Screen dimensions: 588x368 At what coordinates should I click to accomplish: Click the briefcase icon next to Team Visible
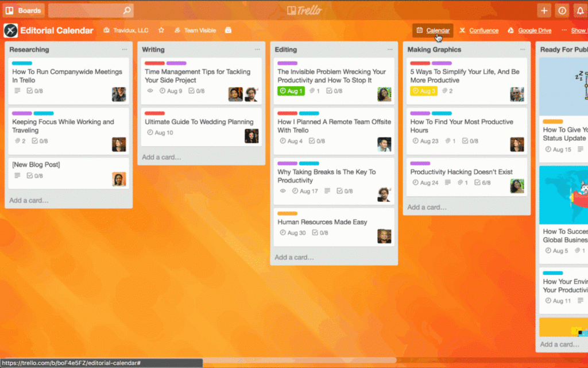point(228,30)
